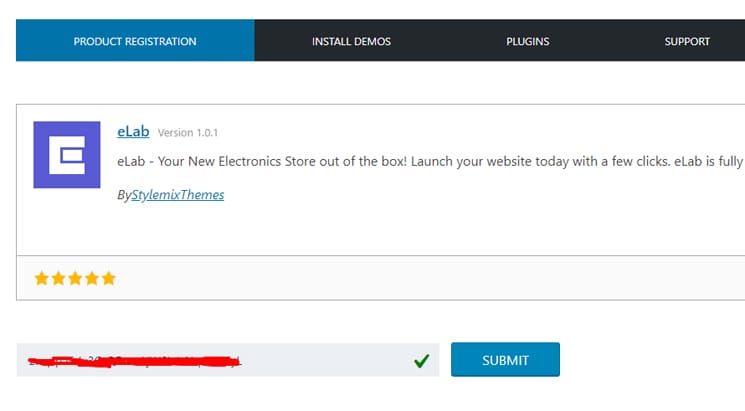Screen dimensions: 745x411
Task: Open the eLab theme title link
Action: [x=133, y=131]
